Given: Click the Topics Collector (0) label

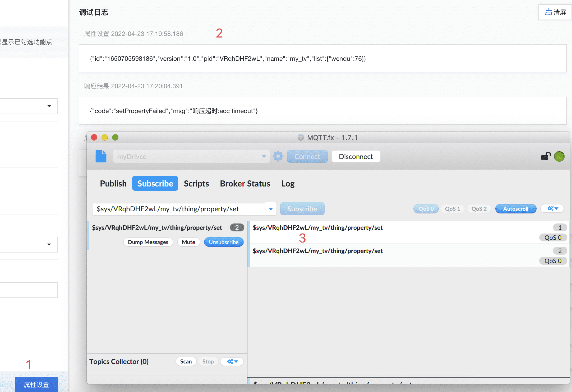Looking at the screenshot, I should coord(119,361).
